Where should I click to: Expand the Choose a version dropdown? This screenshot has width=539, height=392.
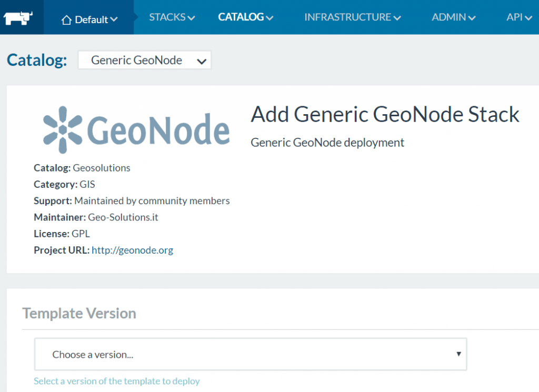tap(250, 354)
